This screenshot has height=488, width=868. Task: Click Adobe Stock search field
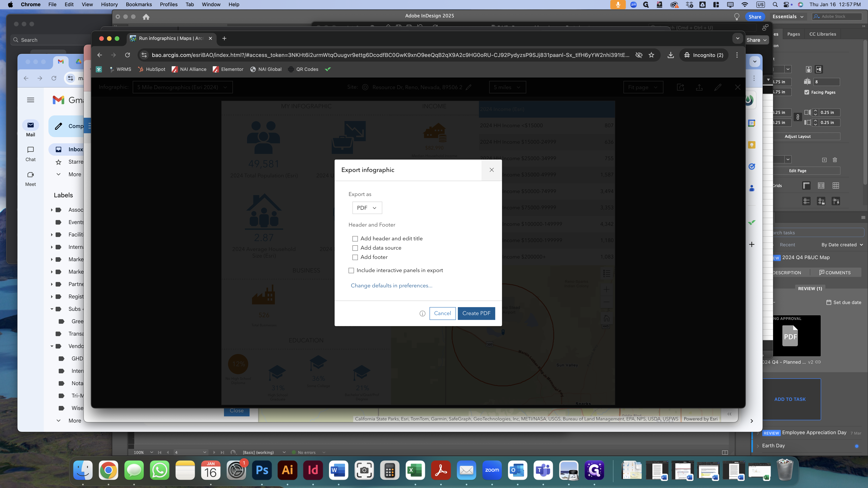[837, 16]
